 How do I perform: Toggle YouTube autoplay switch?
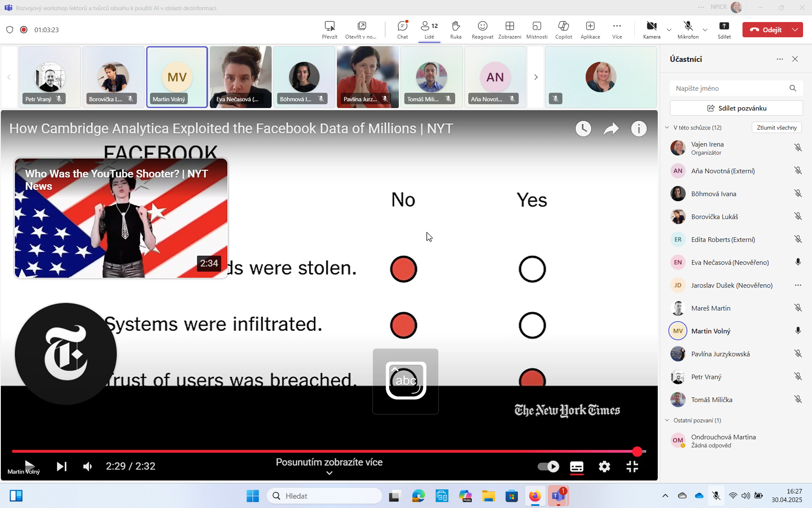pyautogui.click(x=548, y=466)
